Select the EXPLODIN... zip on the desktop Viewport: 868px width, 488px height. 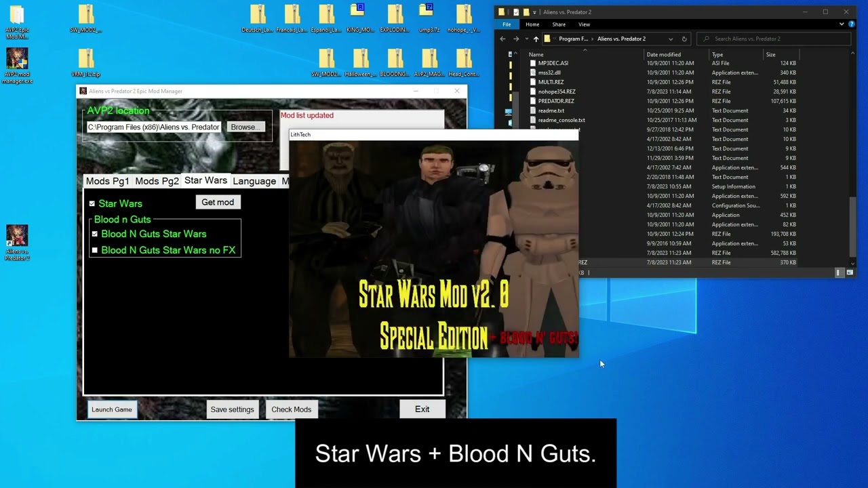395,18
